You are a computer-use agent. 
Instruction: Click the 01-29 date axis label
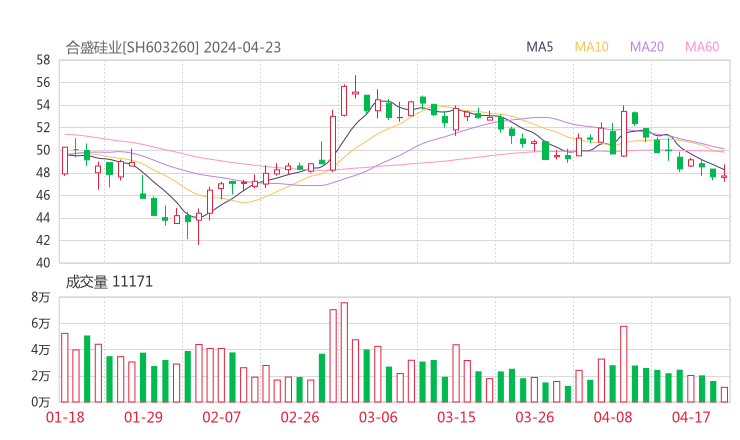coord(143,417)
